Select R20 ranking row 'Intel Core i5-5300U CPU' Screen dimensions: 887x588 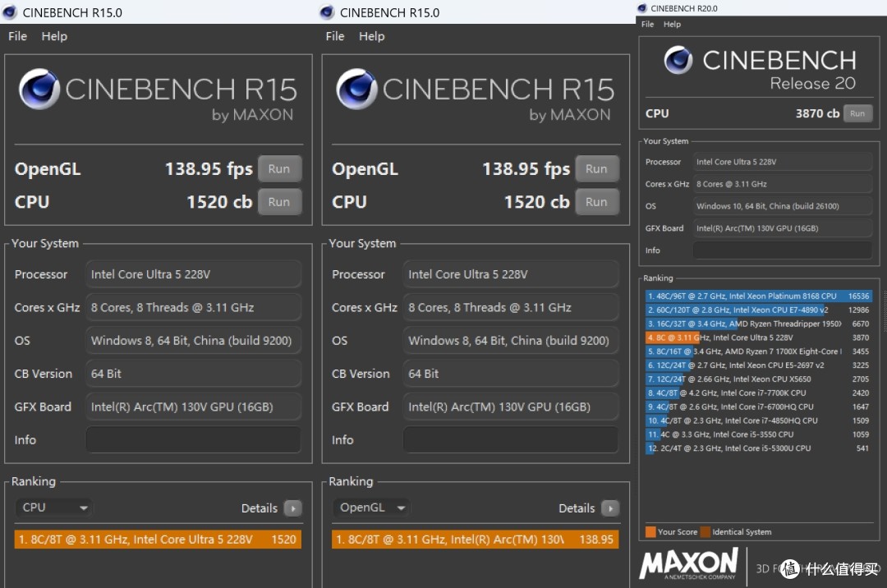pos(759,448)
